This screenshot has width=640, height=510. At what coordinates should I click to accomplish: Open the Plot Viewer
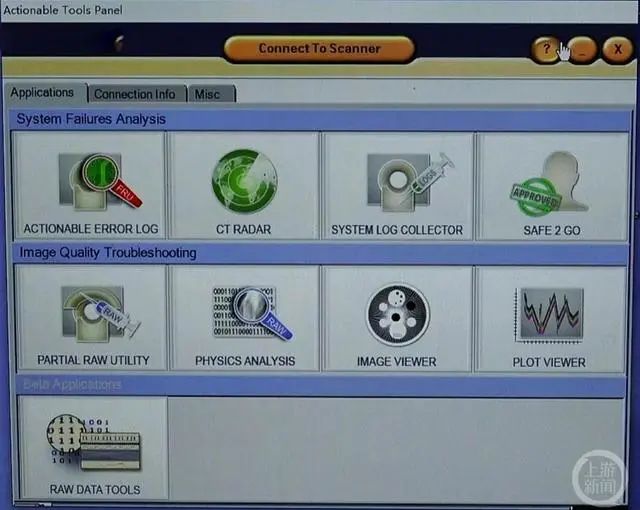click(549, 319)
